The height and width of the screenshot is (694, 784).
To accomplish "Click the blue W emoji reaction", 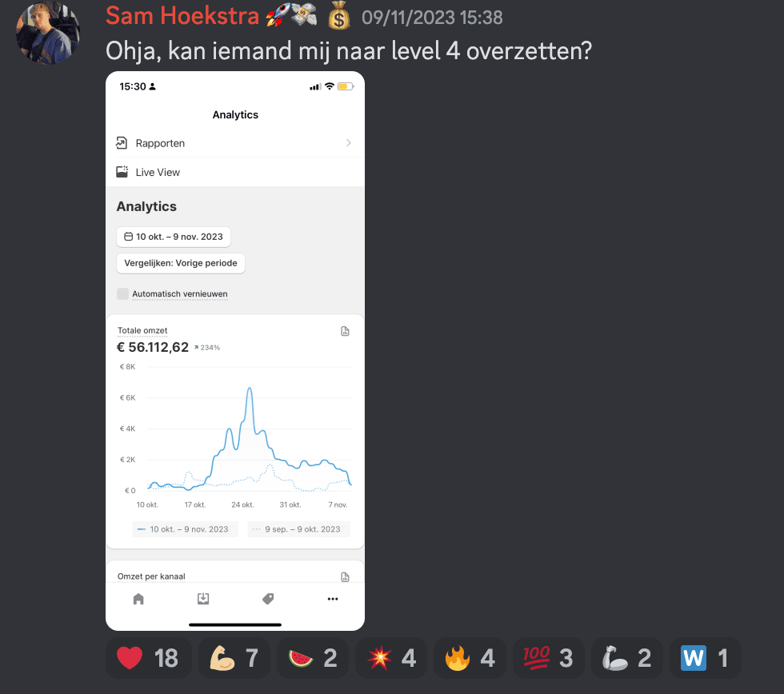I will [x=706, y=658].
